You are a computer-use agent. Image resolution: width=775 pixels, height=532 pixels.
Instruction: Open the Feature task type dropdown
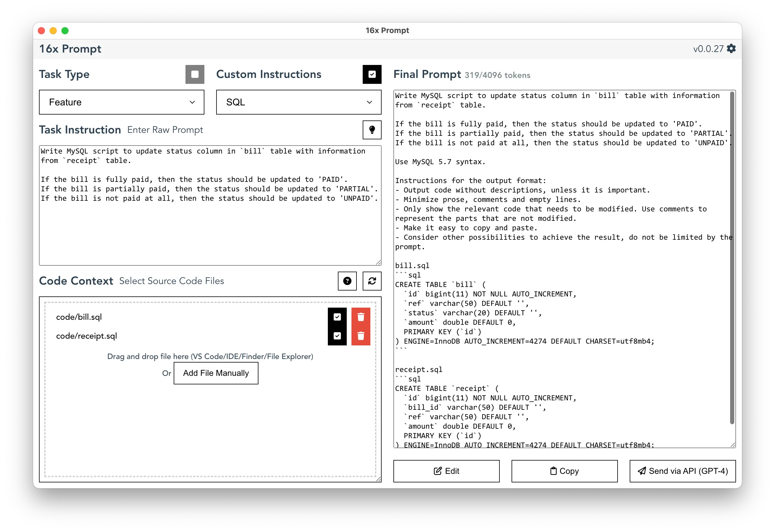tap(122, 102)
